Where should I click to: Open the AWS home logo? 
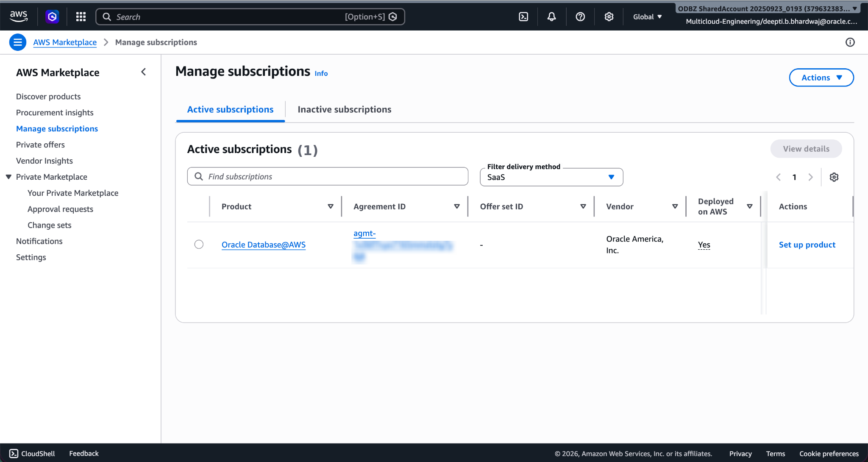pos(19,17)
